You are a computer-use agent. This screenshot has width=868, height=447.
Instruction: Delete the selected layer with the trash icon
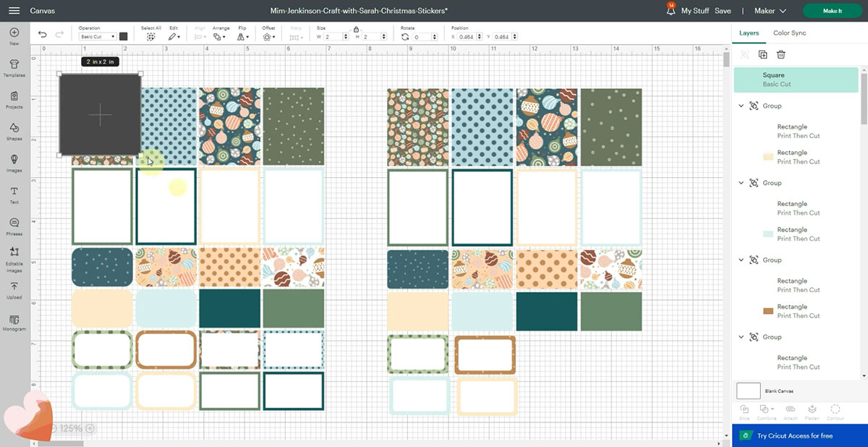[x=781, y=54]
